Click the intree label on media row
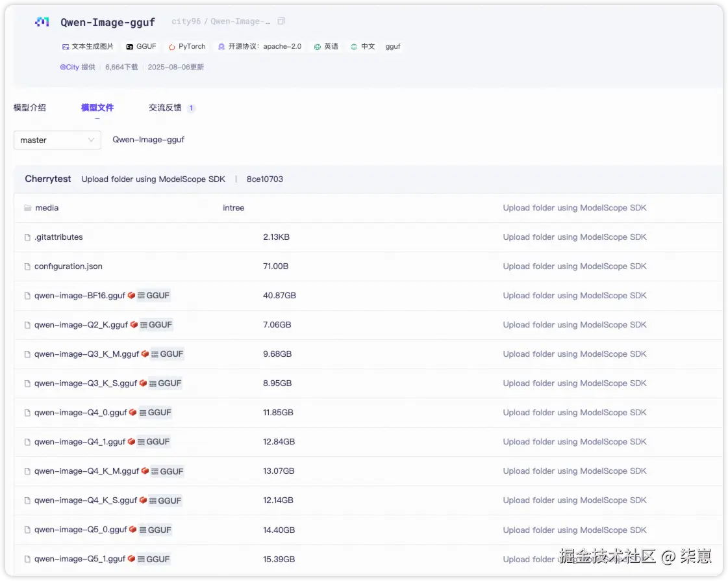This screenshot has width=728, height=581. [x=234, y=208]
